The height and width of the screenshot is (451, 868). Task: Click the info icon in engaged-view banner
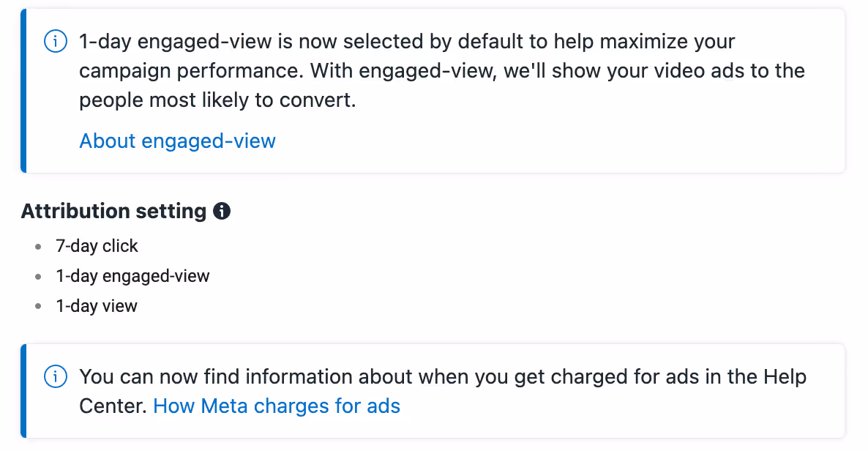(x=56, y=42)
